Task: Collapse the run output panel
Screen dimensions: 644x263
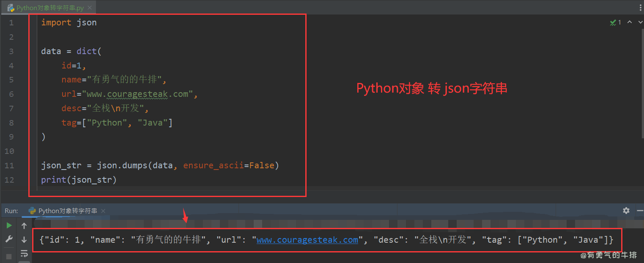Action: pos(640,210)
